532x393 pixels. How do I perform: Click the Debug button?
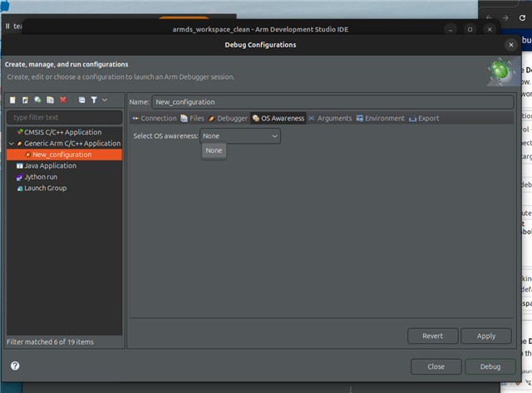tap(490, 366)
